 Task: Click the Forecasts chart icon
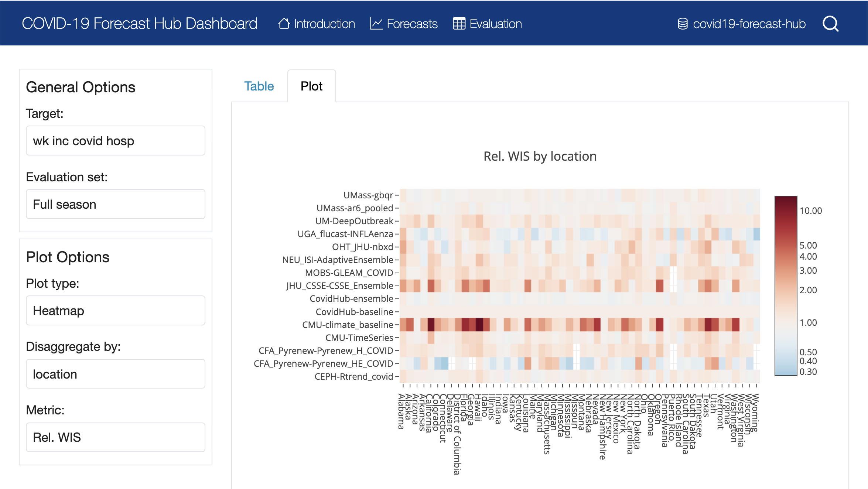click(x=376, y=24)
